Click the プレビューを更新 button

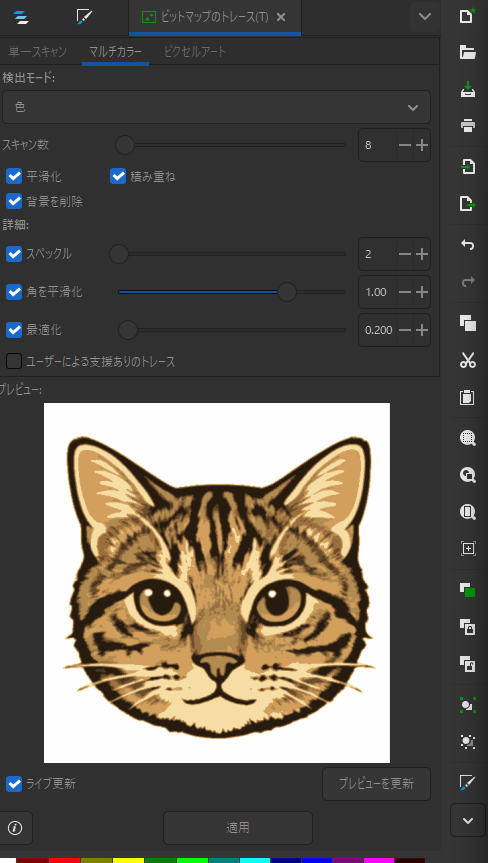point(376,784)
